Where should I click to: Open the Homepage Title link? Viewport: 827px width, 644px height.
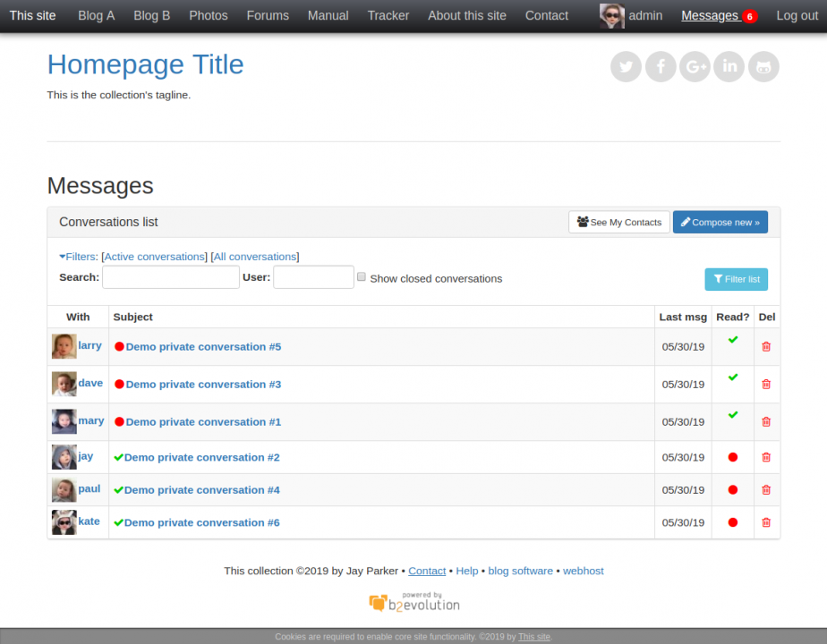click(x=146, y=64)
